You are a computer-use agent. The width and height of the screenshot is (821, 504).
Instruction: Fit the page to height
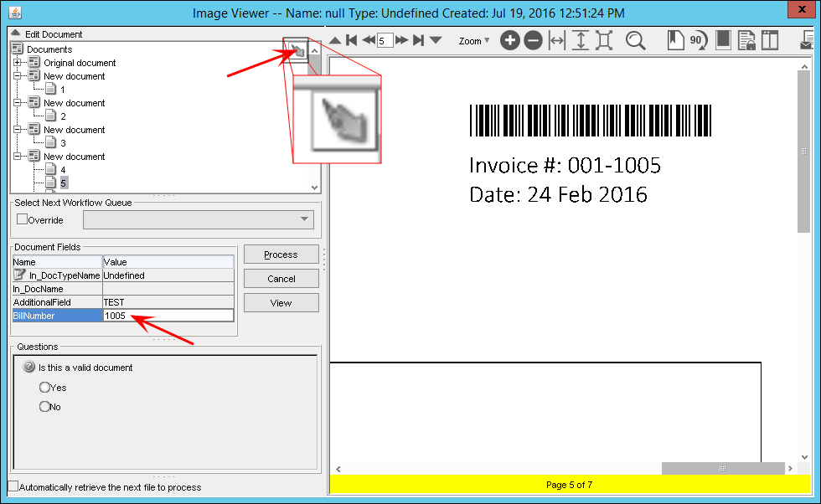coord(580,40)
